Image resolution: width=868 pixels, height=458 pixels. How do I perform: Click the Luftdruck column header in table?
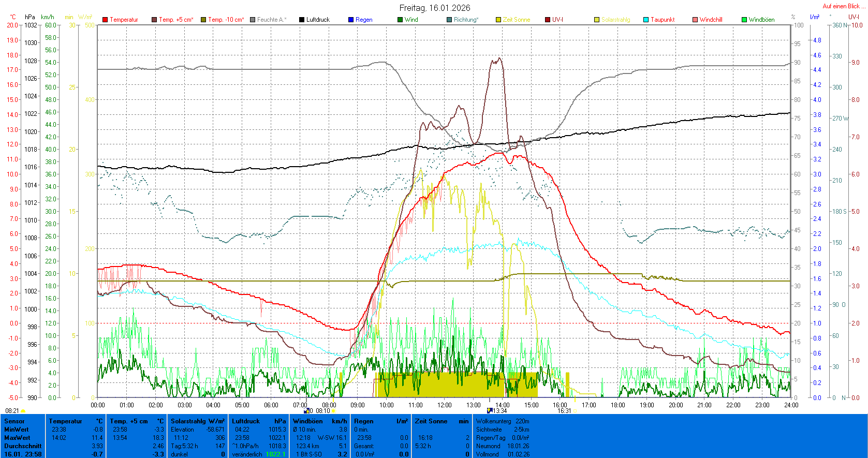[246, 421]
